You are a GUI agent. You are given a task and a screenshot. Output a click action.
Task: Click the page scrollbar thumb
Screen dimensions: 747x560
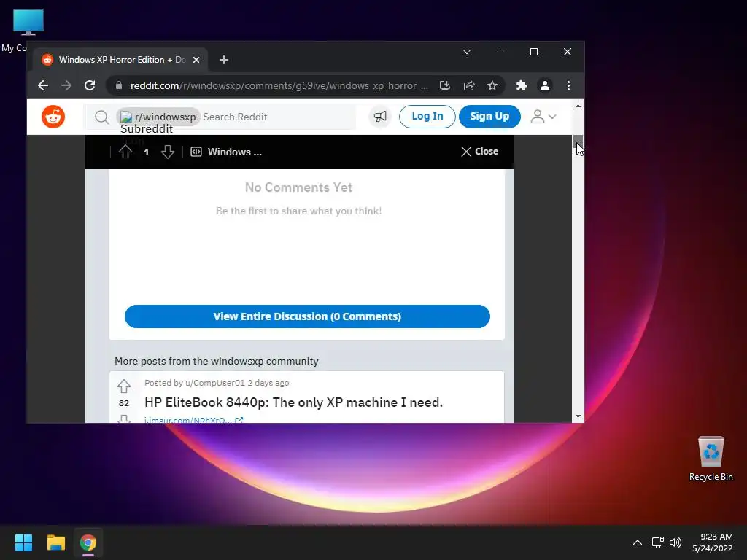click(x=578, y=141)
